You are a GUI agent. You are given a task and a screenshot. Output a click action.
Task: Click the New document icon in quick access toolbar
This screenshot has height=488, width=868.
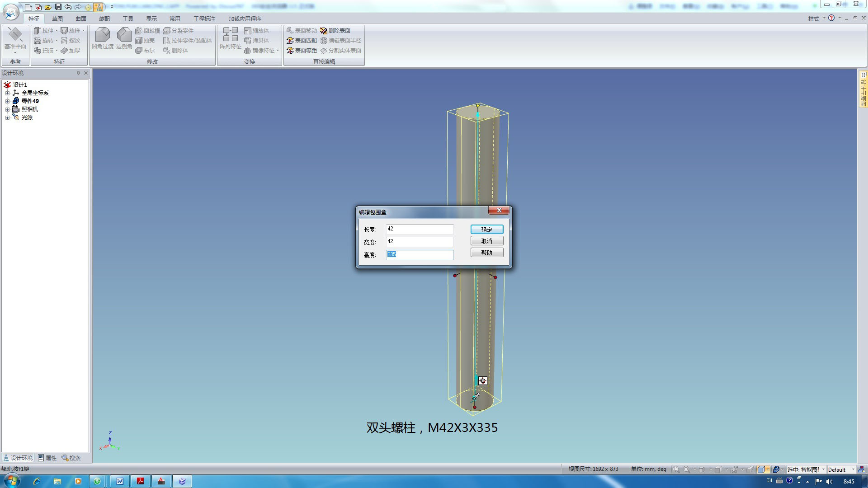[x=28, y=7]
